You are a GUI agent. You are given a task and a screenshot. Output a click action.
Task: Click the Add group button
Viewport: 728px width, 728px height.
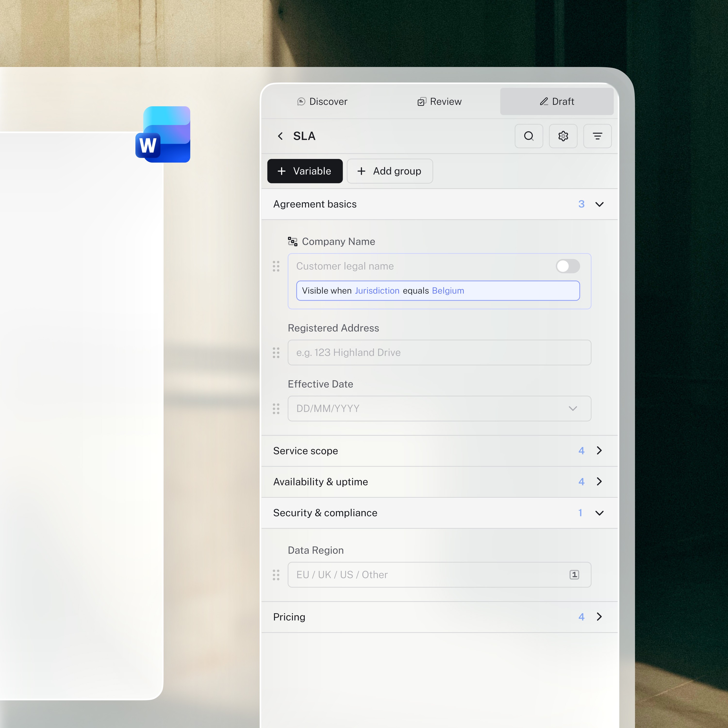pyautogui.click(x=390, y=171)
